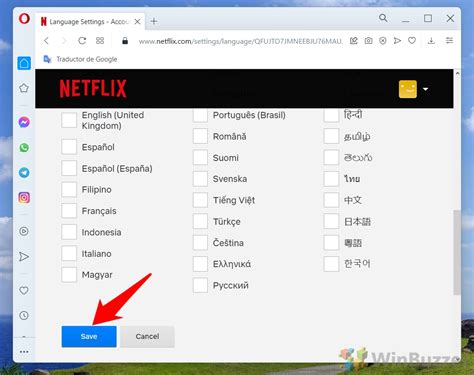Image resolution: width=474 pixels, height=375 pixels.
Task: Go back with the browser back arrow
Action: click(x=46, y=41)
